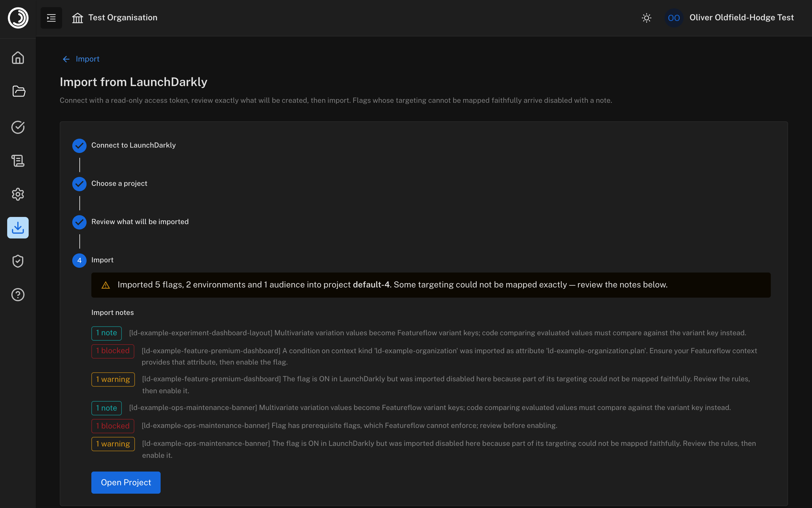The width and height of the screenshot is (812, 508).
Task: Select the Review what will be imported label
Action: 140,222
